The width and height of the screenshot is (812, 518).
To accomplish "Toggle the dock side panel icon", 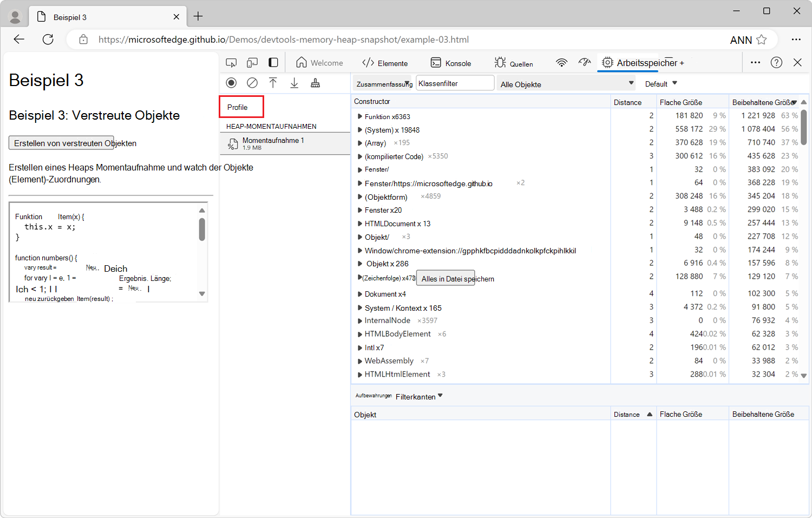I will 273,63.
